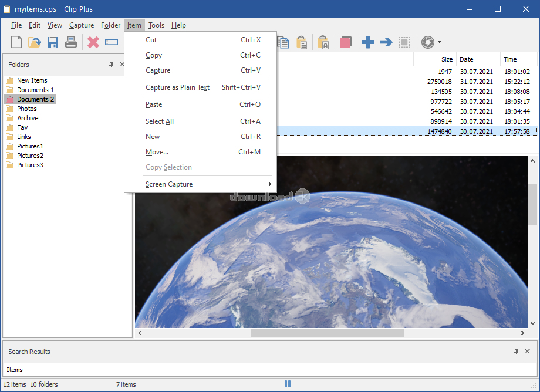Image resolution: width=540 pixels, height=392 pixels.
Task: Click the Open file toolbar icon
Action: 35,42
